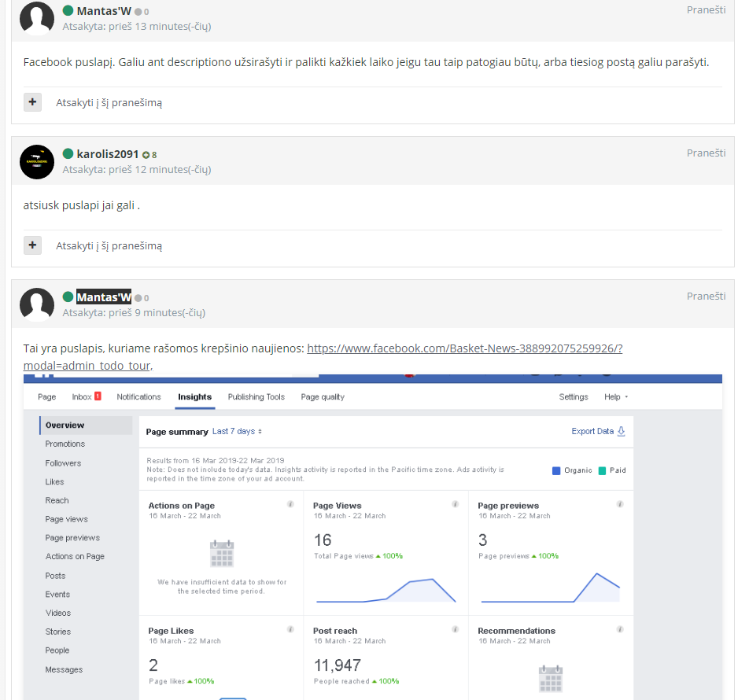This screenshot has width=738, height=700.
Task: Select Followers in the insights sidebar
Action: tap(63, 463)
